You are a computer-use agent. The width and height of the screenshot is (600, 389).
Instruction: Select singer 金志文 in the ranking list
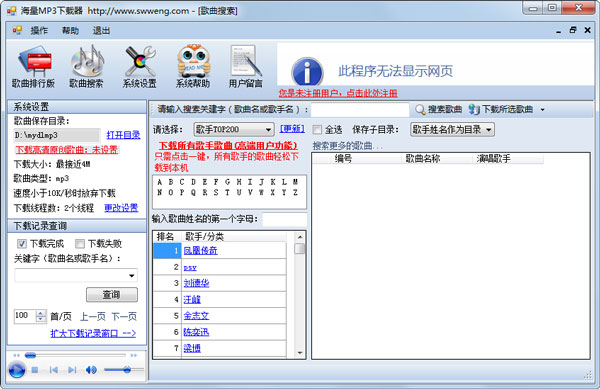point(196,316)
